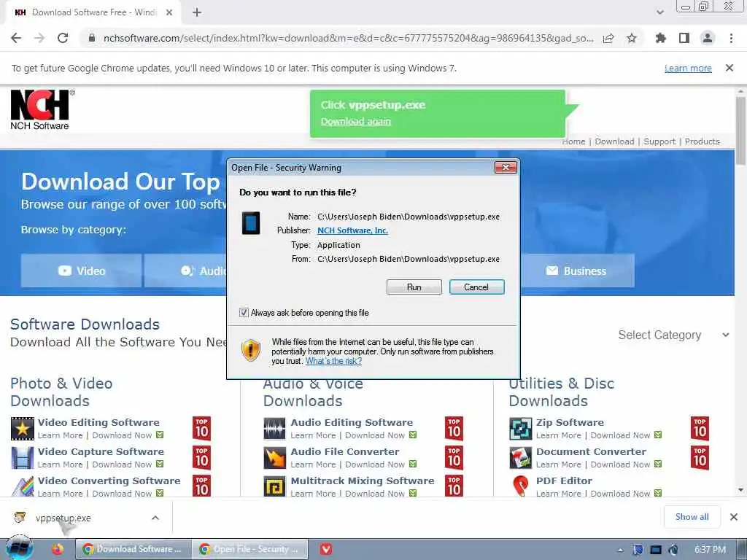
Task: Click the Video Editing Software star icon
Action: 23,429
